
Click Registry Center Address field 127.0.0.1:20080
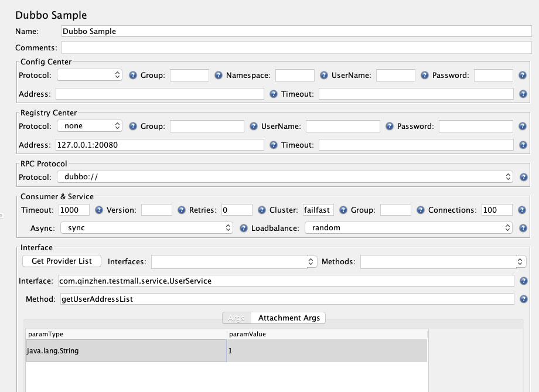tap(160, 145)
